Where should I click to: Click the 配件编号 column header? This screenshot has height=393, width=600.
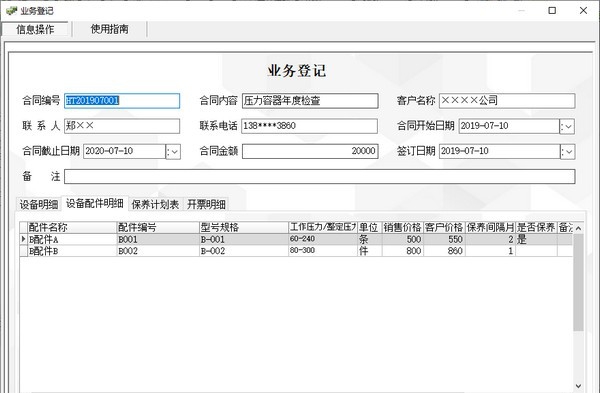point(158,227)
